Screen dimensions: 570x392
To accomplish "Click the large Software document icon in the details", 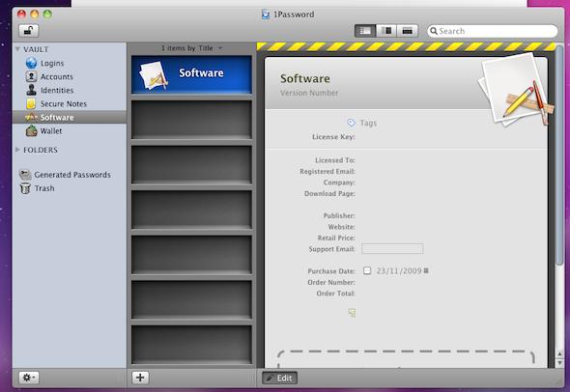I will click(515, 90).
